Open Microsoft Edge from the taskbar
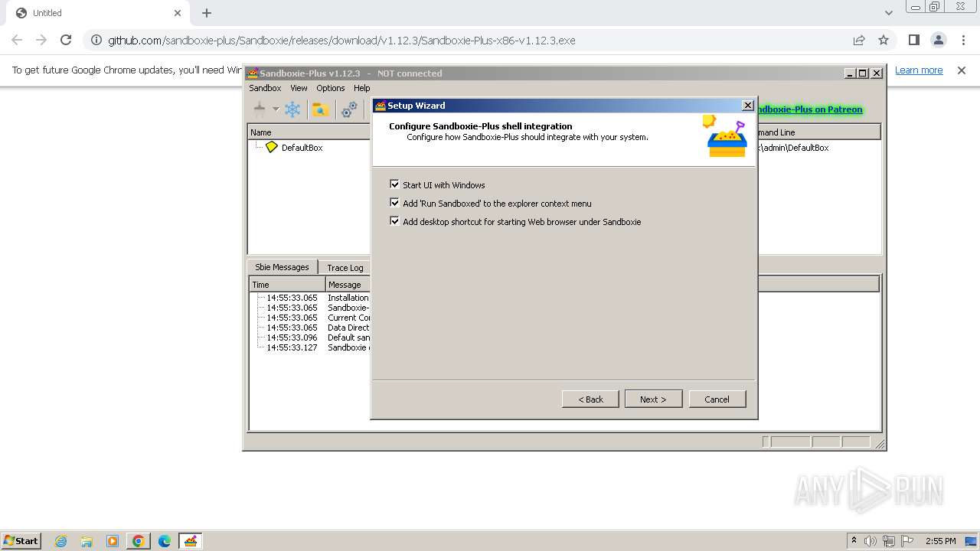980x551 pixels. [x=165, y=541]
